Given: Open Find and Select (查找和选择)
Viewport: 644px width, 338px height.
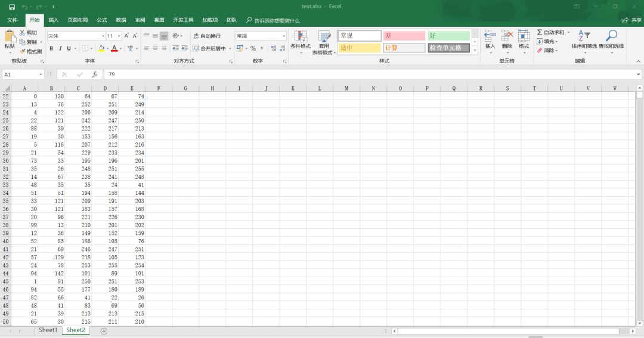Looking at the screenshot, I should pyautogui.click(x=611, y=40).
